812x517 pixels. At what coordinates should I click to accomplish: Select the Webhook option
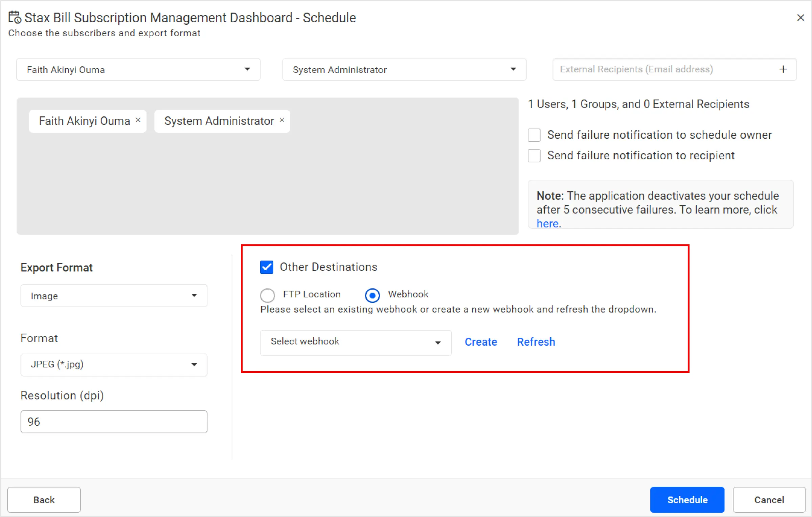pos(372,295)
